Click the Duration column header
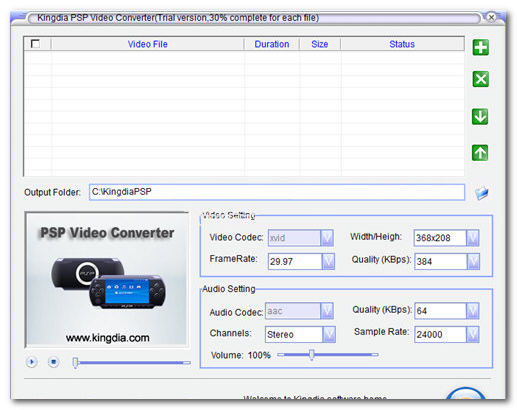Viewport: 517px width, 410px height. tap(272, 44)
